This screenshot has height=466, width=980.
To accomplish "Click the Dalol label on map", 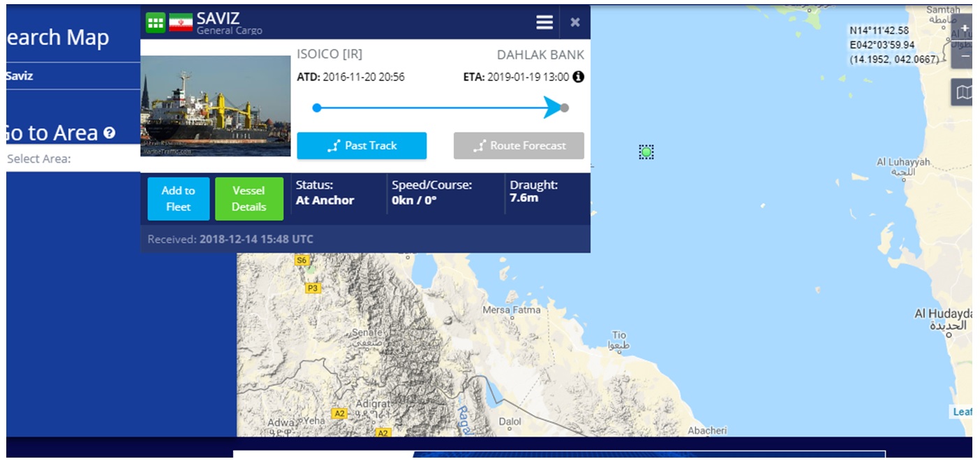I will (510, 421).
